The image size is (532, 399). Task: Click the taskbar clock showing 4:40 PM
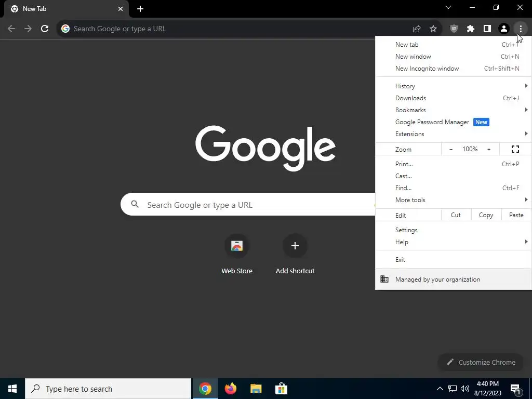coord(487,389)
